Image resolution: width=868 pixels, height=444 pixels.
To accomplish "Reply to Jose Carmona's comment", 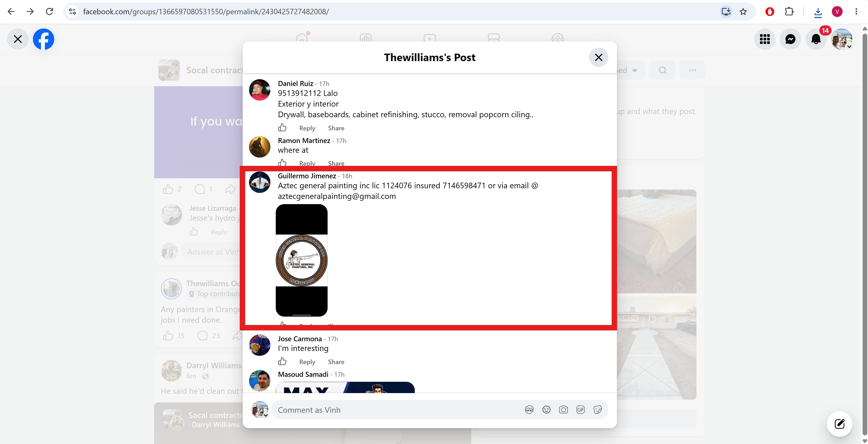I will click(307, 362).
